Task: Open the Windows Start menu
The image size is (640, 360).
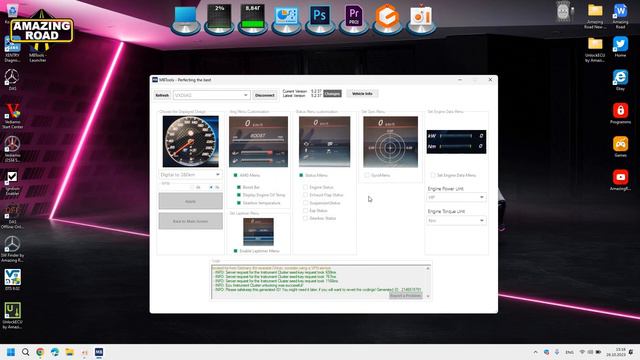Action: pyautogui.click(x=11, y=352)
